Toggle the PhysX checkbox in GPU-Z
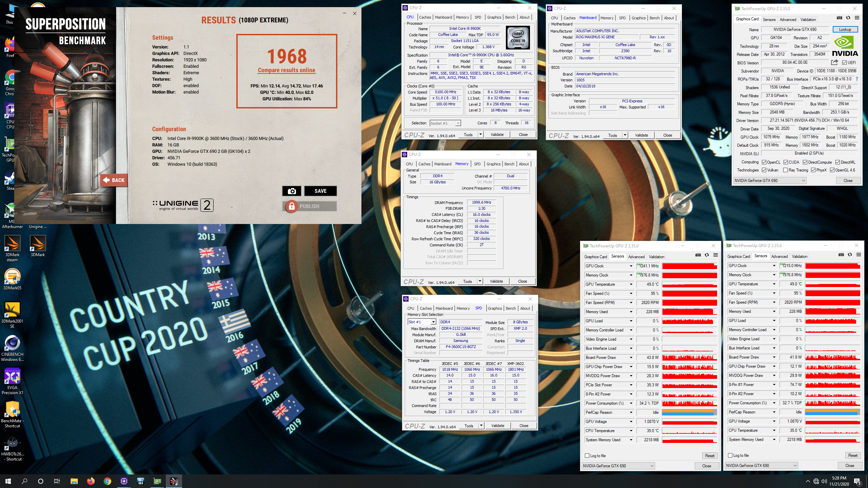This screenshot has height=488, width=868. [813, 170]
